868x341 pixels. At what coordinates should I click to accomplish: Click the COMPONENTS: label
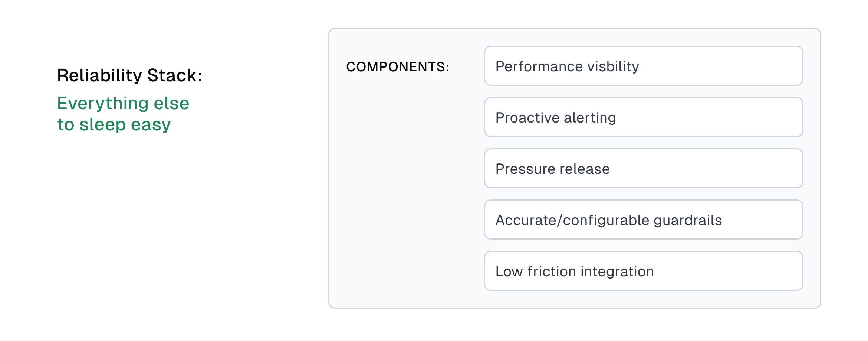pos(398,67)
